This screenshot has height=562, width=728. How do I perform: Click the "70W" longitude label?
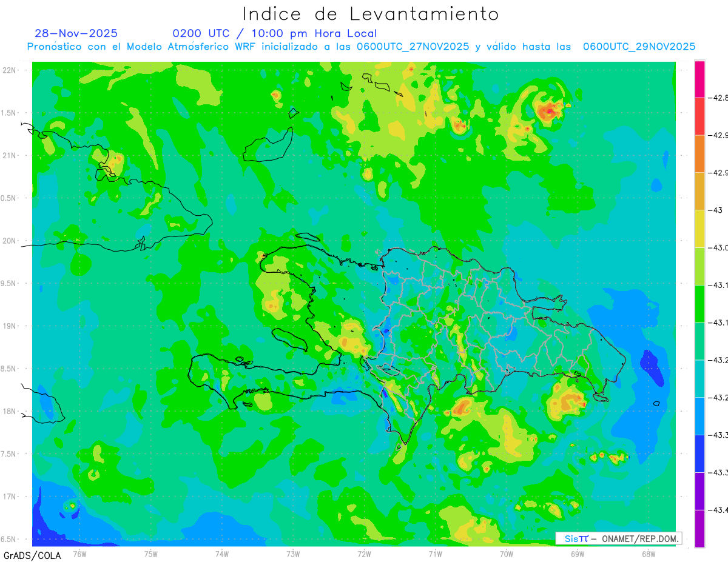507,554
